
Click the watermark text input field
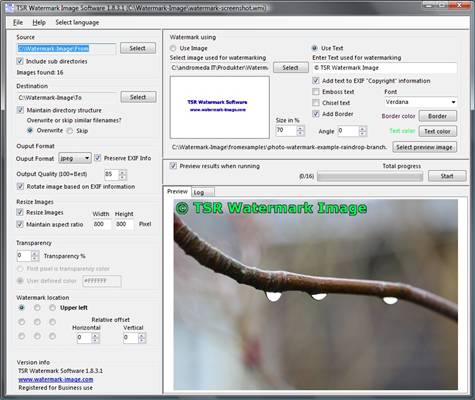[385, 68]
